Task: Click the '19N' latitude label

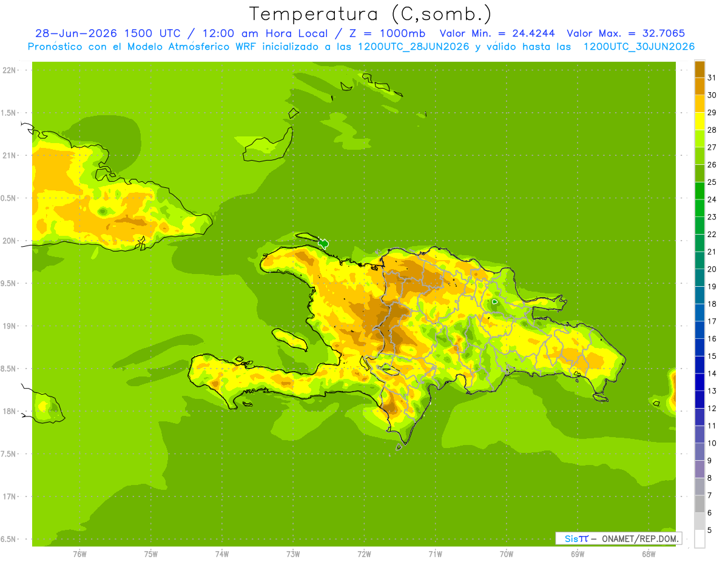Action: (10, 326)
